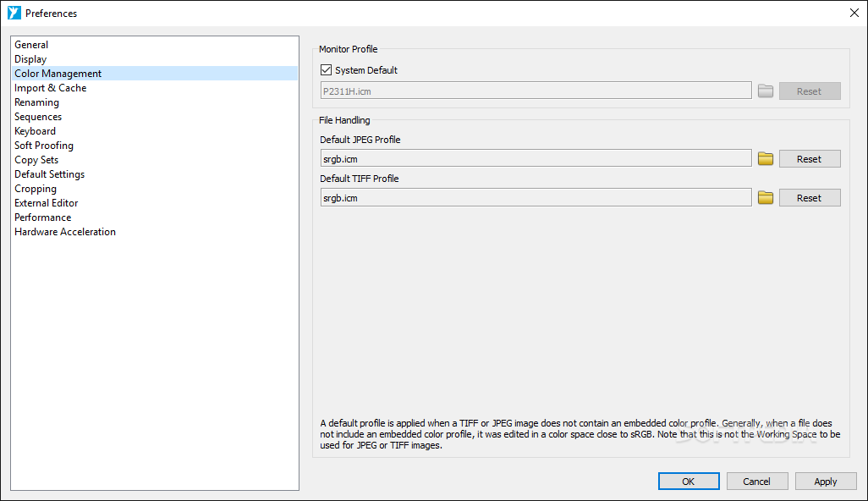Cancel the Preferences dialog
Viewport: 868px width, 501px height.
point(756,481)
